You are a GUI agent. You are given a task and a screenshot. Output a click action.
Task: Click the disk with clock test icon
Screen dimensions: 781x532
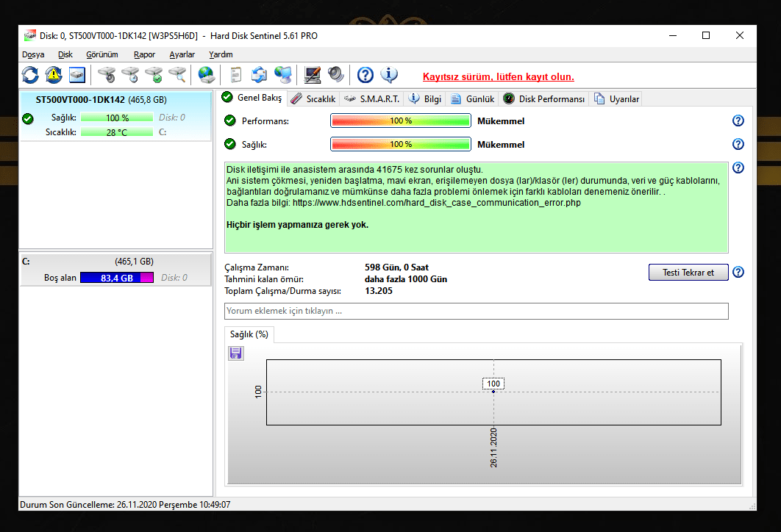[x=130, y=75]
